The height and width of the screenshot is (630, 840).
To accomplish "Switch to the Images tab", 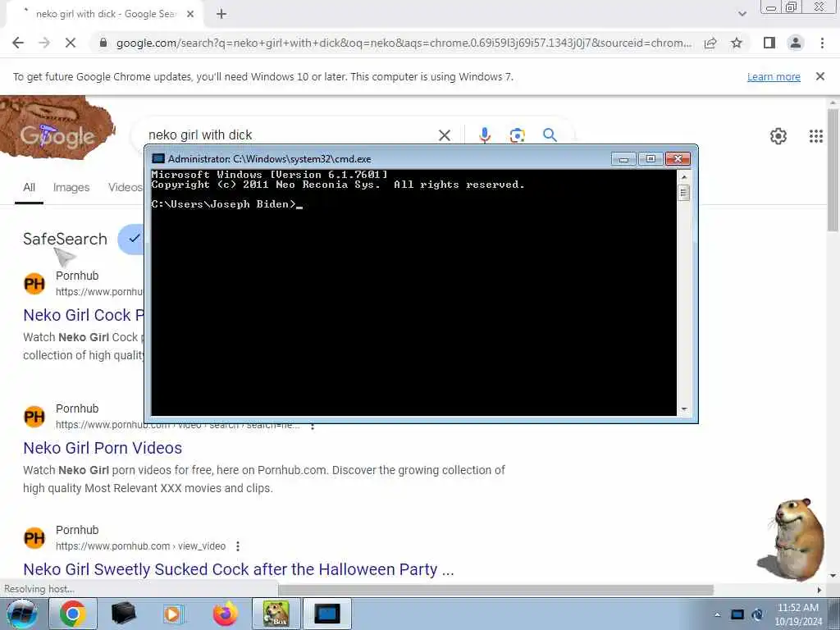I will pyautogui.click(x=71, y=188).
